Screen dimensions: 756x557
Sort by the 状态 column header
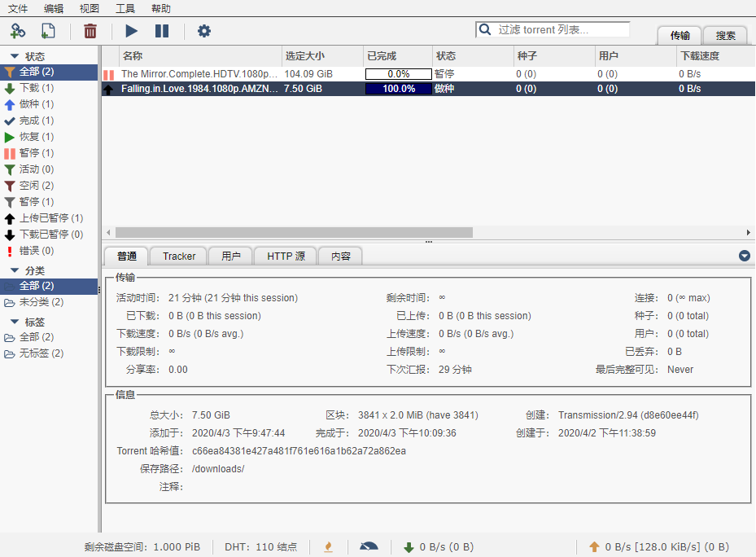[x=473, y=56]
